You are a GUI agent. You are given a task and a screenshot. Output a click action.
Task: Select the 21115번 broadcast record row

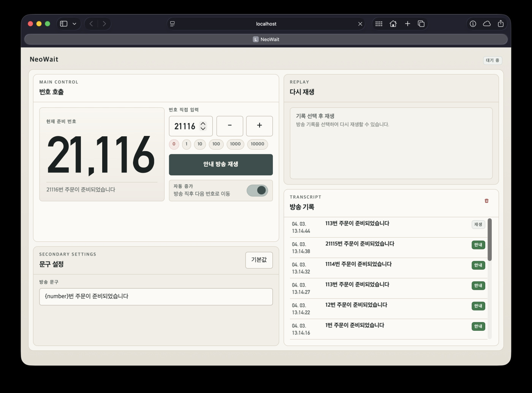coord(380,248)
